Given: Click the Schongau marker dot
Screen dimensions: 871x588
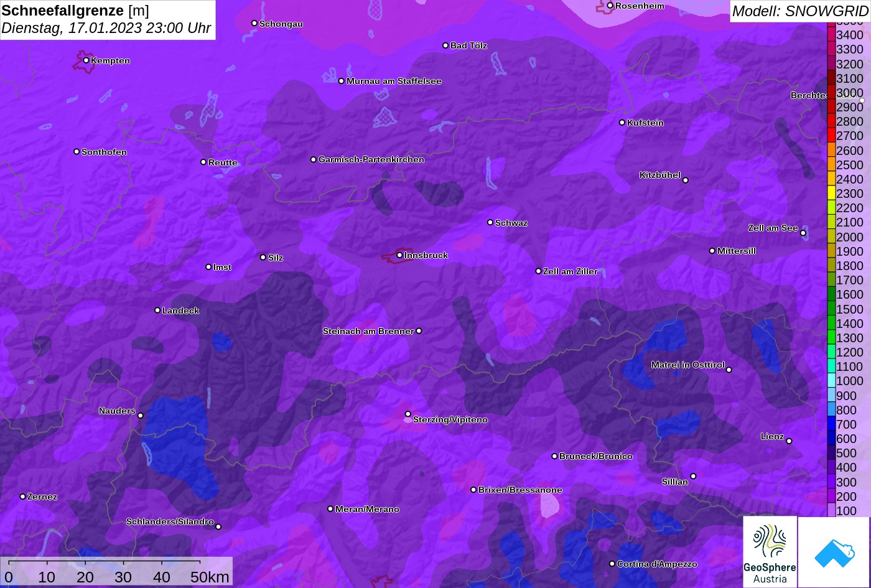Looking at the screenshot, I should [254, 23].
